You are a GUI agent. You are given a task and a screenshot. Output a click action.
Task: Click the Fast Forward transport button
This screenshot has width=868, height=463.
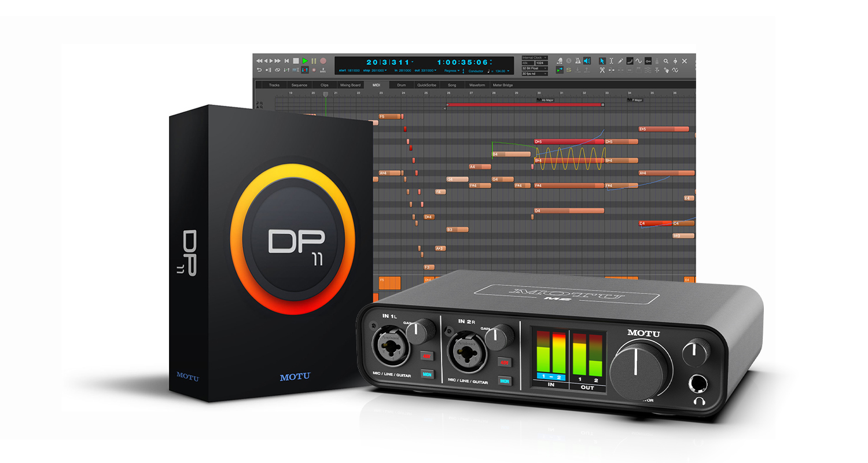(277, 61)
